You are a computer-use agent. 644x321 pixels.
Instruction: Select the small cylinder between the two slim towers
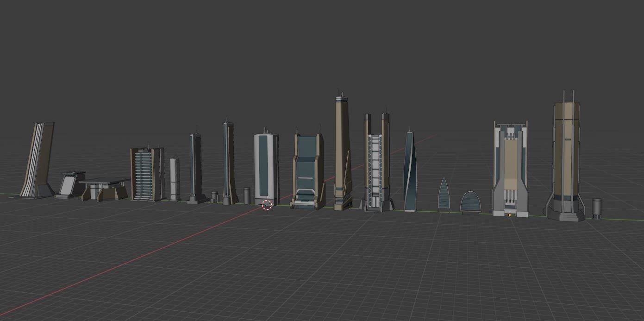[214, 197]
